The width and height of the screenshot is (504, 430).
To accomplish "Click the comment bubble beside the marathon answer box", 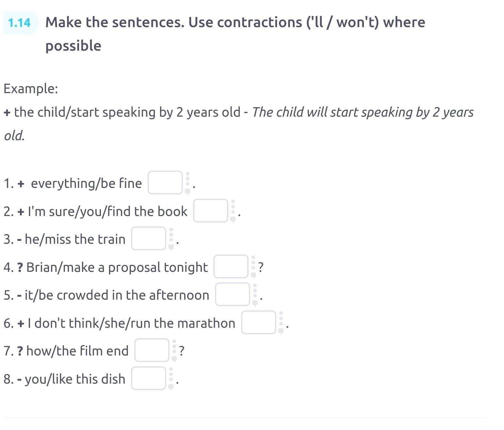I will tap(281, 331).
